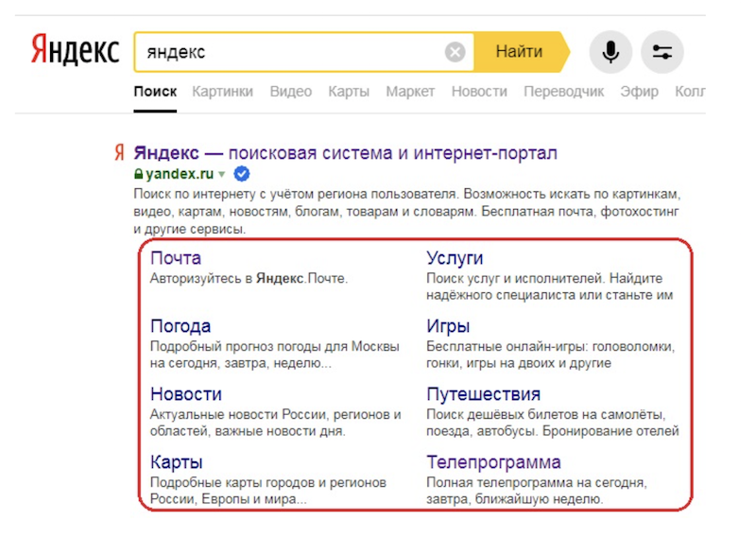Click the Яндекс logo
The width and height of the screenshot is (756, 555).
coord(76,50)
